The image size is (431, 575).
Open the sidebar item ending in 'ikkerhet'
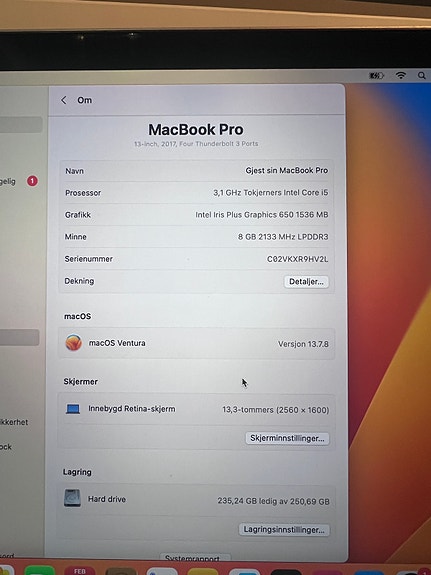14,422
